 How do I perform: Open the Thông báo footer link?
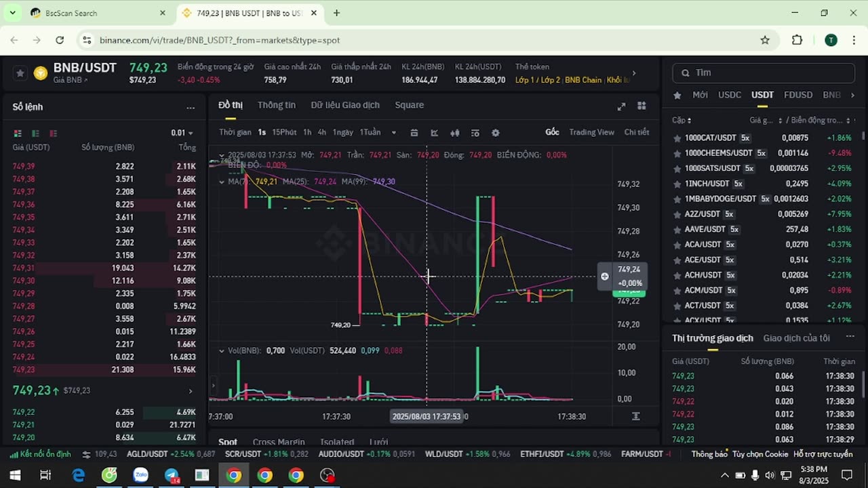(x=709, y=454)
